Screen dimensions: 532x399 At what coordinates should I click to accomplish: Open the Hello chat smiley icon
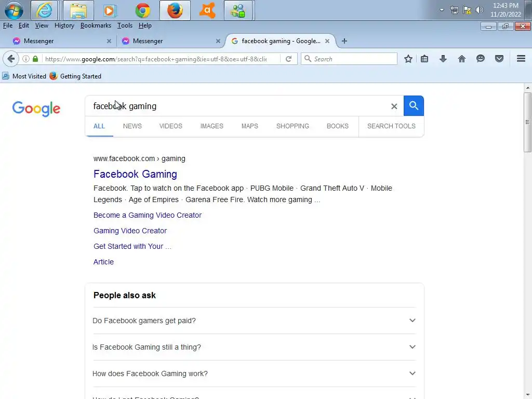tap(481, 59)
